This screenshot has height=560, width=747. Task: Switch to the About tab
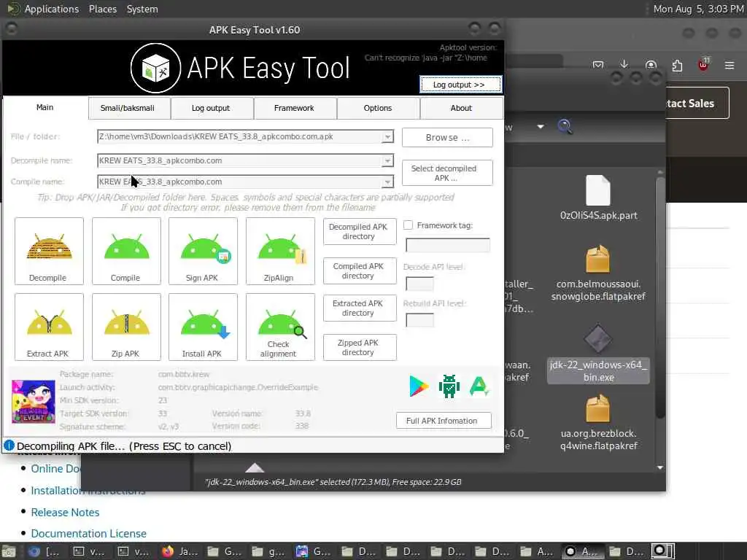461,108
